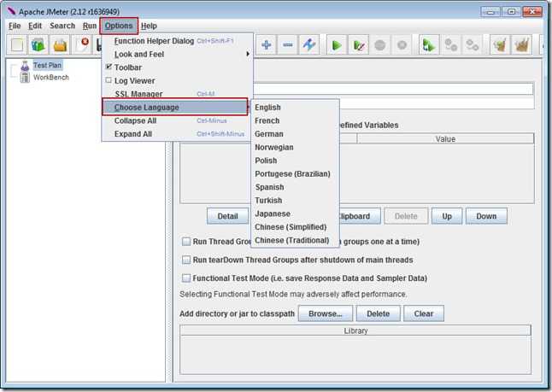Start the test with green play icon
Image resolution: width=552 pixels, height=392 pixels.
(337, 45)
